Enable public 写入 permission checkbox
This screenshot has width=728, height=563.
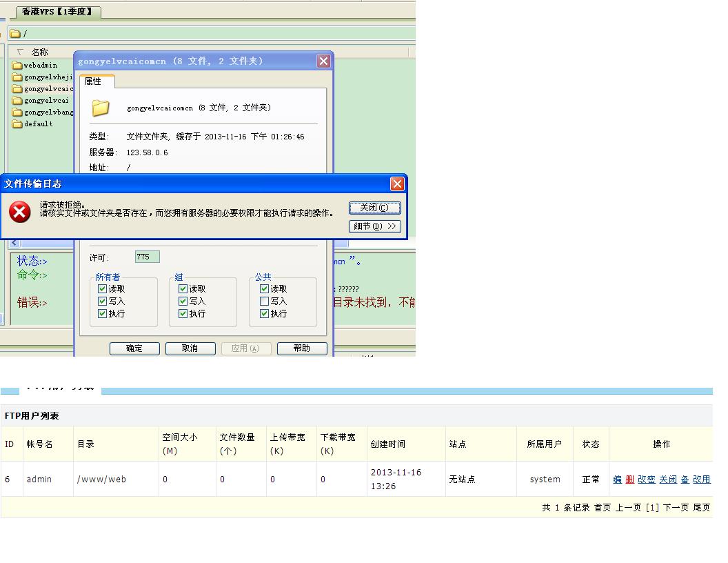tap(264, 302)
